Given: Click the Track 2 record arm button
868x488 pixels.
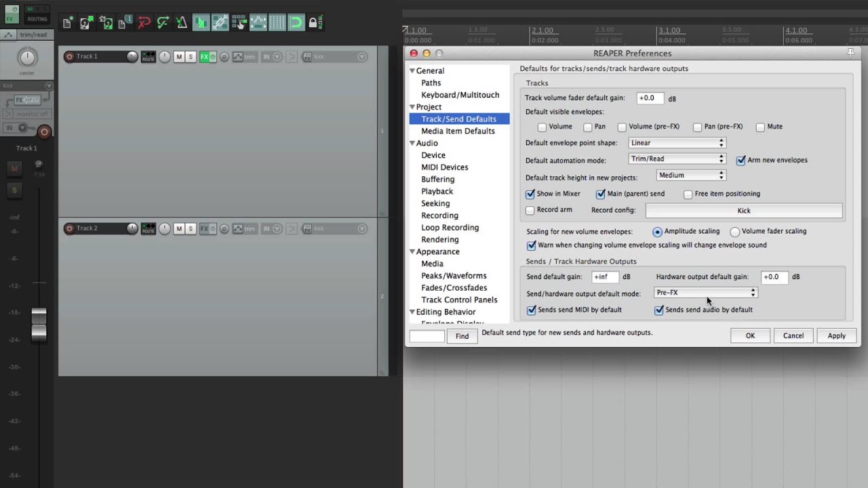Looking at the screenshot, I should pyautogui.click(x=68, y=228).
